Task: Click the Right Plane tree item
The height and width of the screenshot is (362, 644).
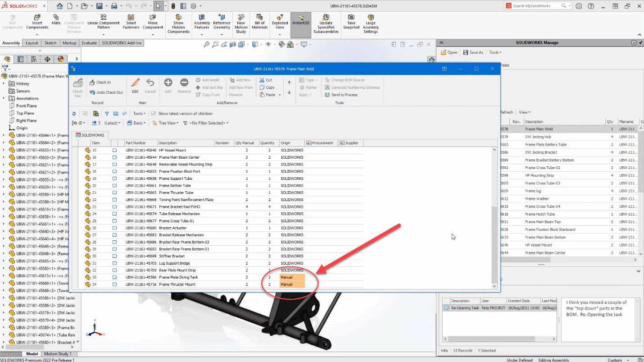Action: pos(27,121)
